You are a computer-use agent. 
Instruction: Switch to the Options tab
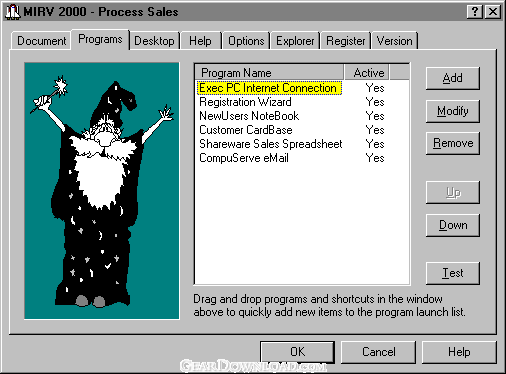tap(246, 41)
